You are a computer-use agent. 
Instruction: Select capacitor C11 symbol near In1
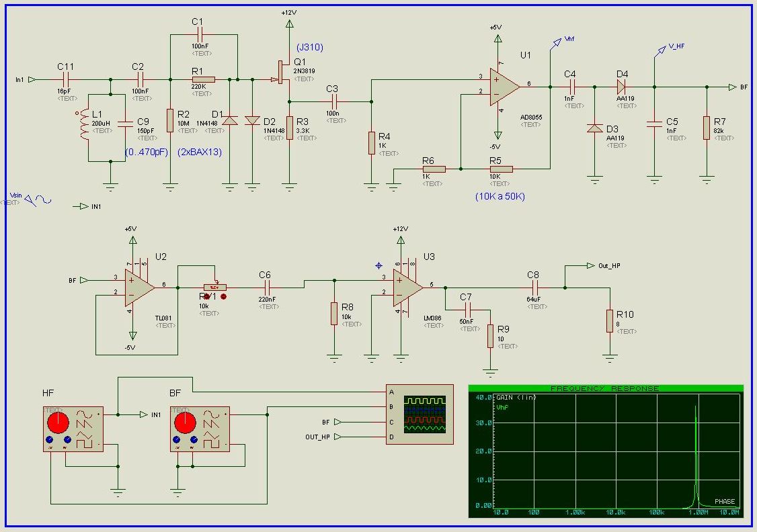click(x=66, y=79)
